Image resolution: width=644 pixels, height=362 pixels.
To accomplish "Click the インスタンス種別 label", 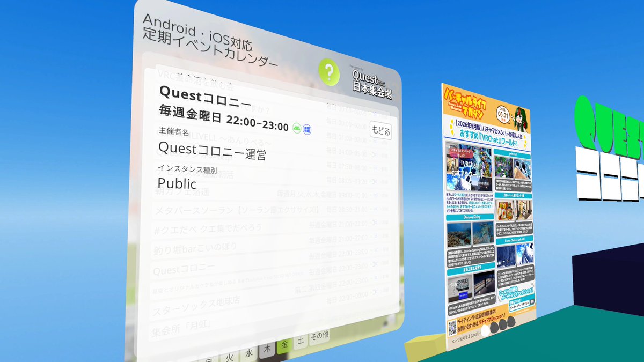I will point(187,168).
